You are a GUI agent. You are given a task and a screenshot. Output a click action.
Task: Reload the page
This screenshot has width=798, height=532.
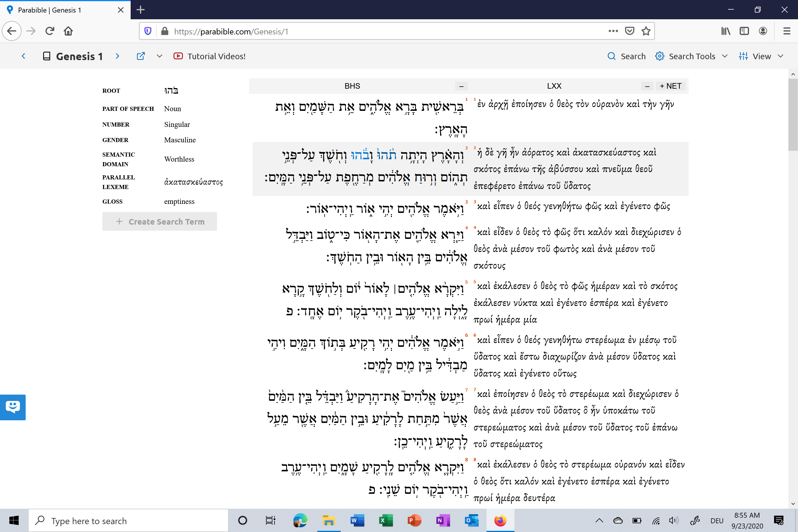pos(50,31)
